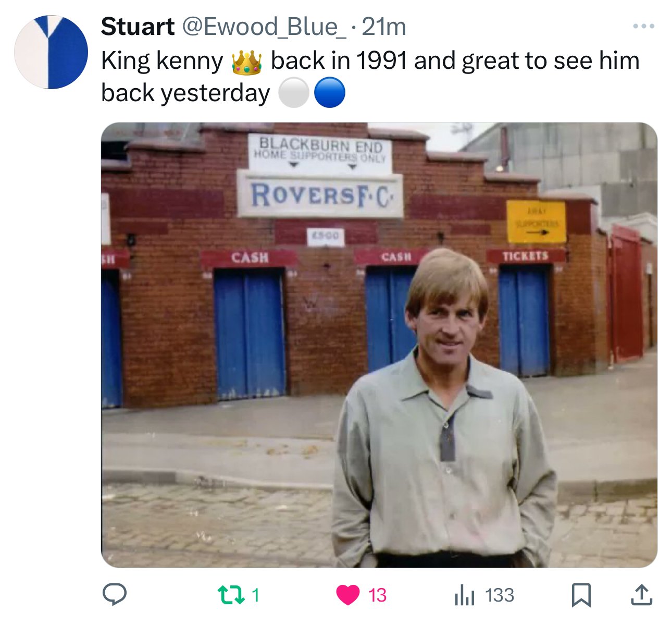Click the retweet count of 1
The width and height of the screenshot is (672, 624).
pos(255,595)
